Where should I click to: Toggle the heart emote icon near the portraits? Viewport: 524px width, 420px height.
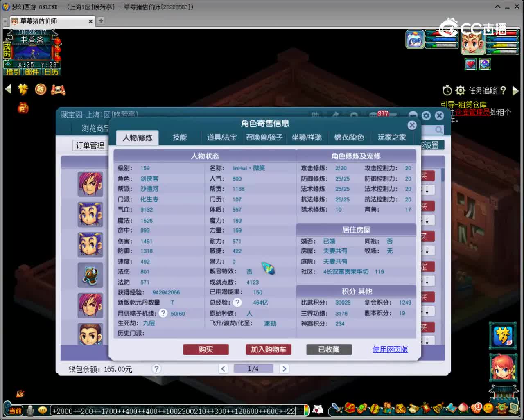point(470,64)
